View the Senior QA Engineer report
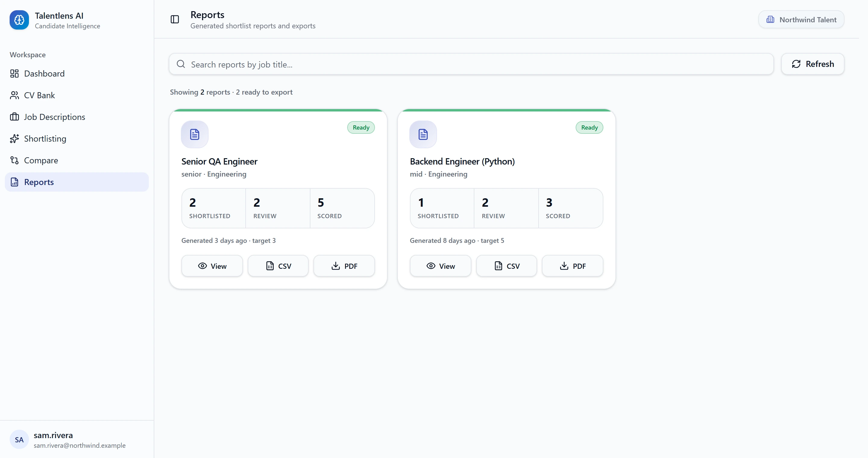This screenshot has width=868, height=458. (x=212, y=266)
